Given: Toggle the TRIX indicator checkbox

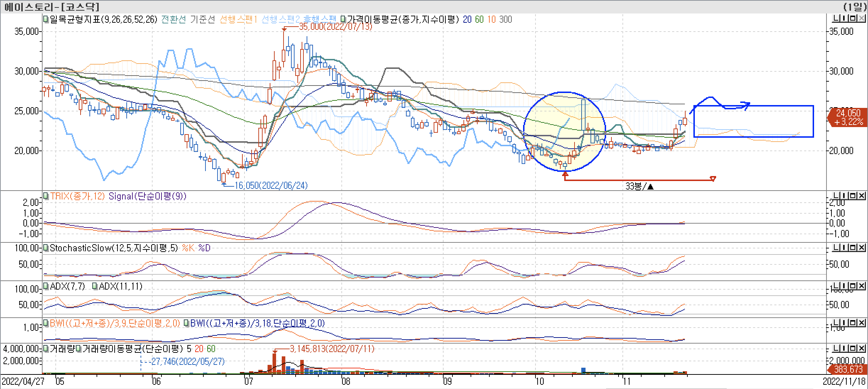Looking at the screenshot, I should coord(46,196).
